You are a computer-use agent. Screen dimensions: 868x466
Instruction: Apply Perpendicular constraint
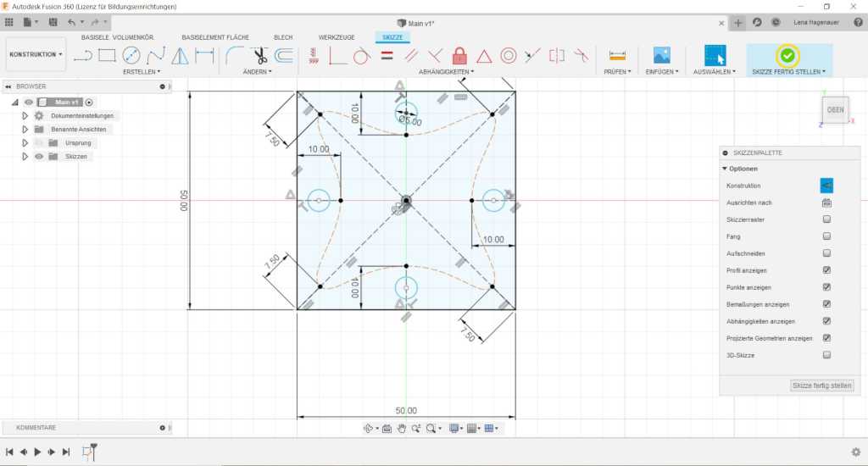pyautogui.click(x=435, y=55)
